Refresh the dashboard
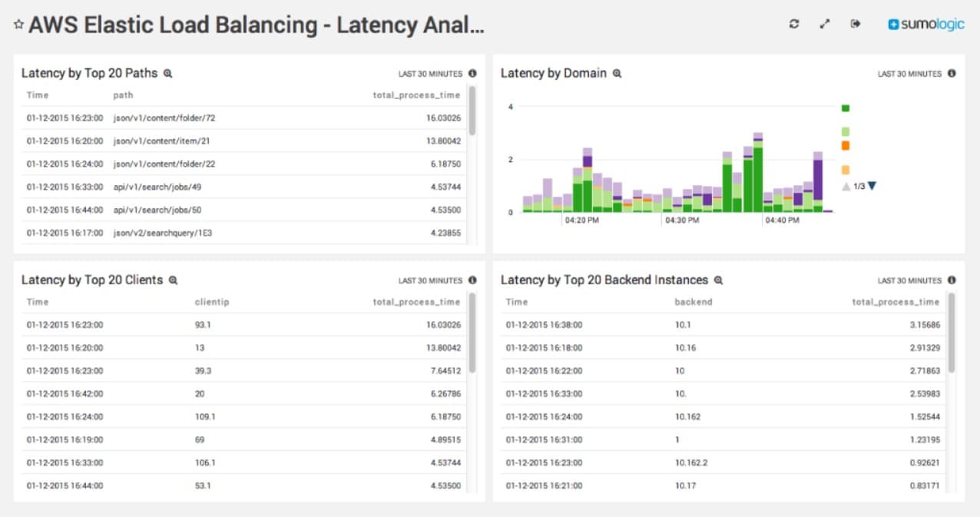Viewport: 980px width, 517px height. [794, 25]
